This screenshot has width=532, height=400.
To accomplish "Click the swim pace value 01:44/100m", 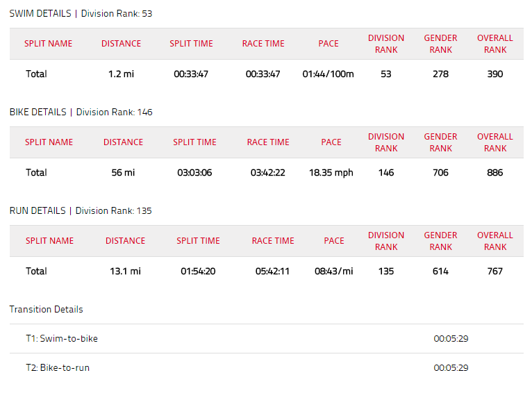I will point(328,74).
